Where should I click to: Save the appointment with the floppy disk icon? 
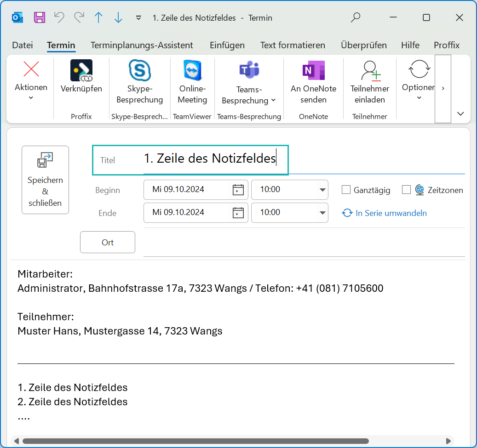pyautogui.click(x=40, y=17)
